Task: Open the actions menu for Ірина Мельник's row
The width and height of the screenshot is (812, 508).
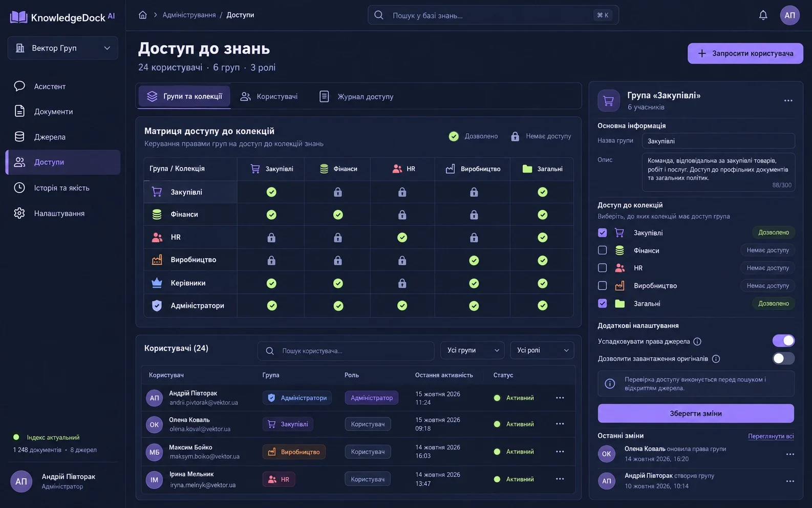Action: 560,479
